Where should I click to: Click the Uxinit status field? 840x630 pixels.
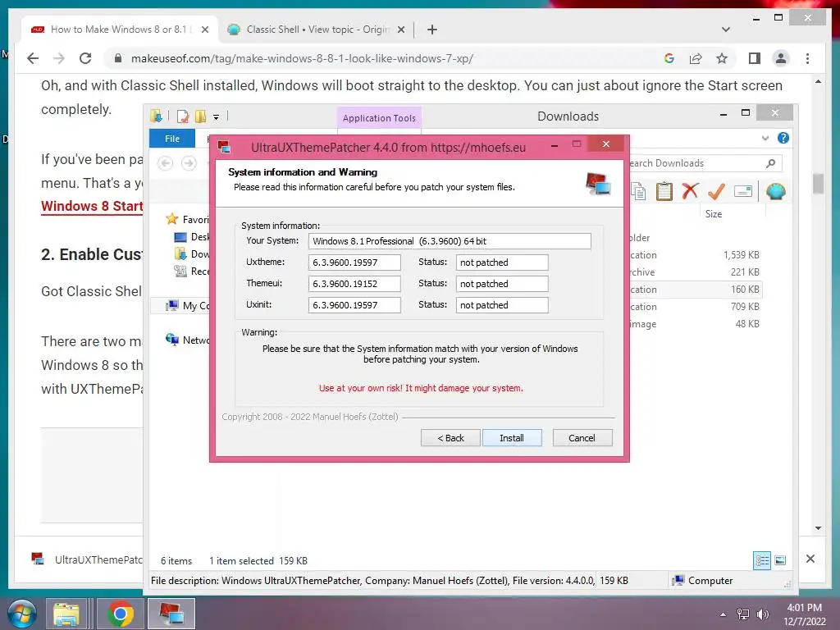coord(502,305)
